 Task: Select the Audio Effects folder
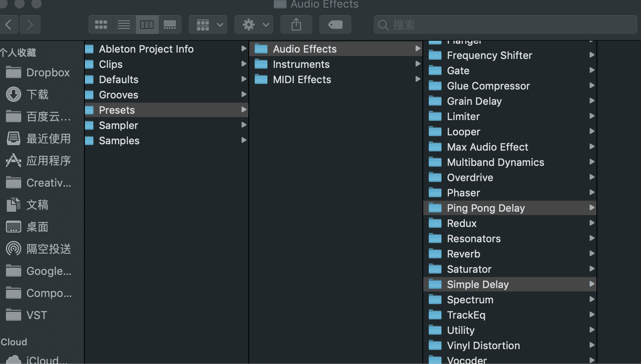336,49
